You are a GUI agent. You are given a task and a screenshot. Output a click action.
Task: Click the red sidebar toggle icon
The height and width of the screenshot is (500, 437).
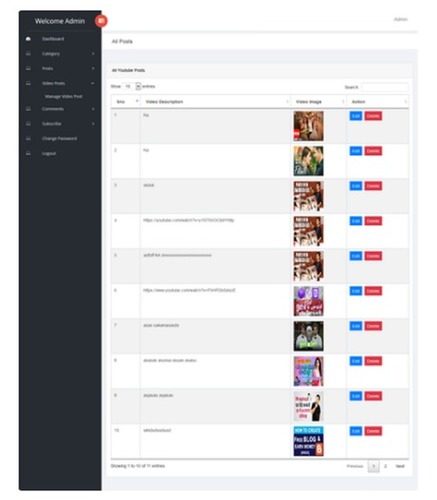101,21
